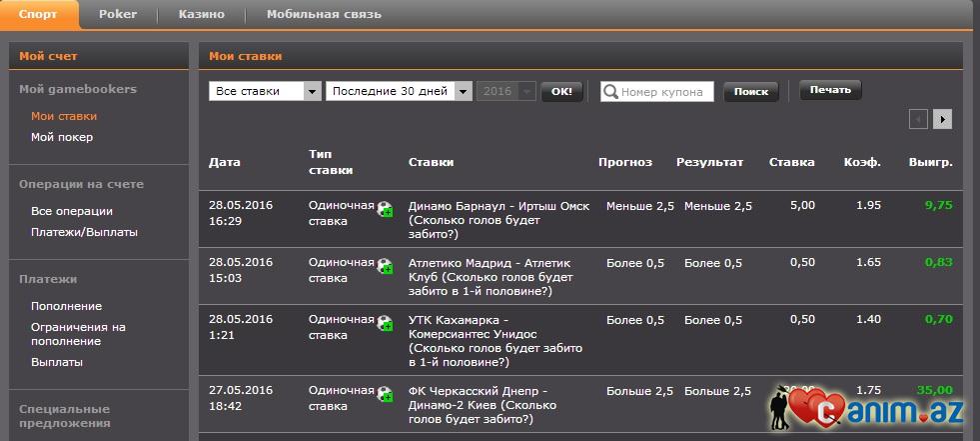Open the 2016 year dropdown

point(506,91)
